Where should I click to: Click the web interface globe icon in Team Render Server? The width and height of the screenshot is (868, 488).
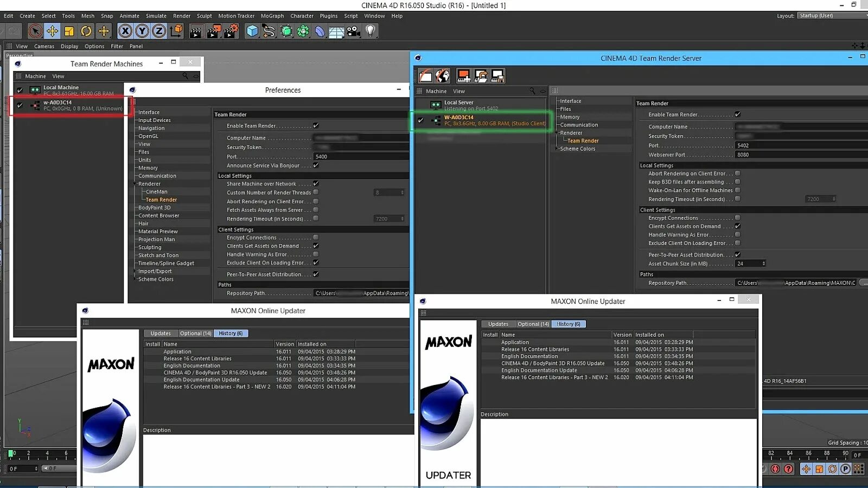point(443,76)
